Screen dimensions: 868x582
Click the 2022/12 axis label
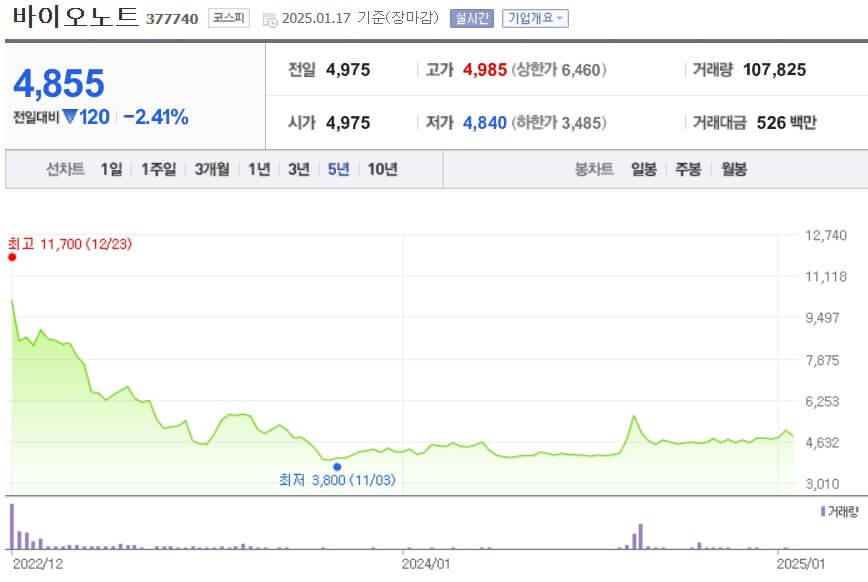coord(38,564)
